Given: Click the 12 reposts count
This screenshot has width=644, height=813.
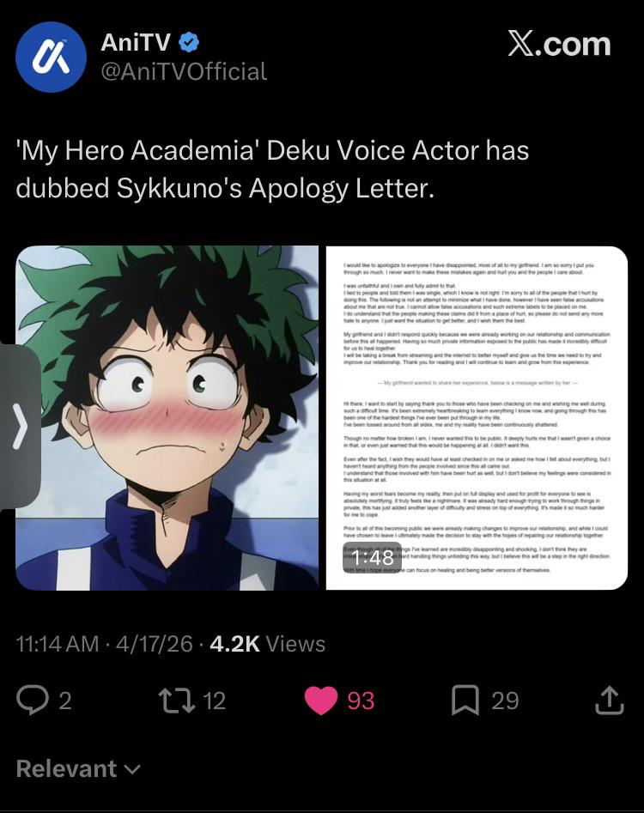Looking at the screenshot, I should (214, 701).
